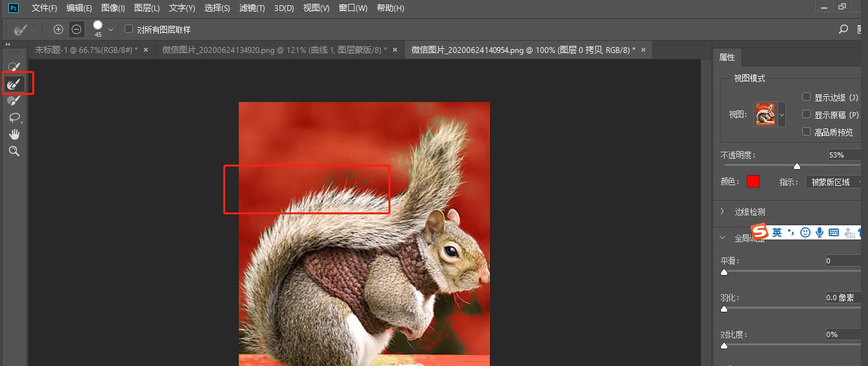
Task: Click the Sogou S input method icon
Action: (x=761, y=232)
